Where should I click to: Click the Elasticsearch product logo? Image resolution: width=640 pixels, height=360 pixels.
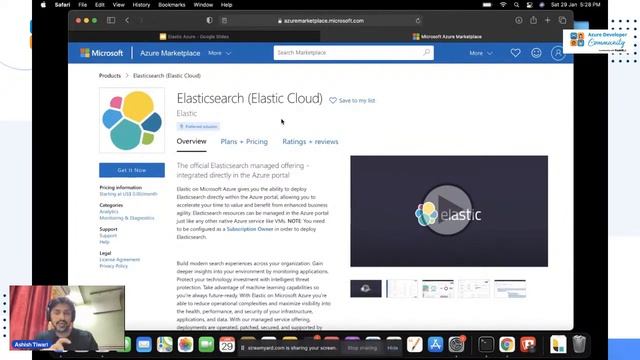[x=132, y=120]
